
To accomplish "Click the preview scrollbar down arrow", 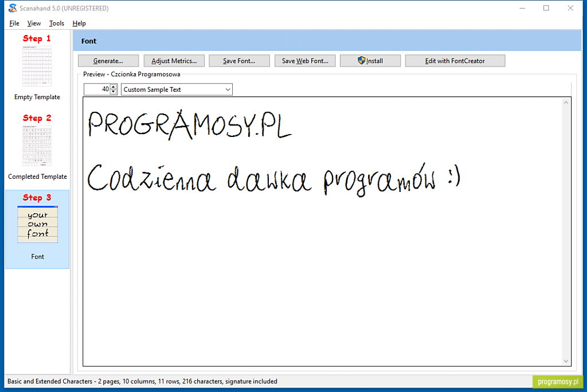I will tap(566, 361).
